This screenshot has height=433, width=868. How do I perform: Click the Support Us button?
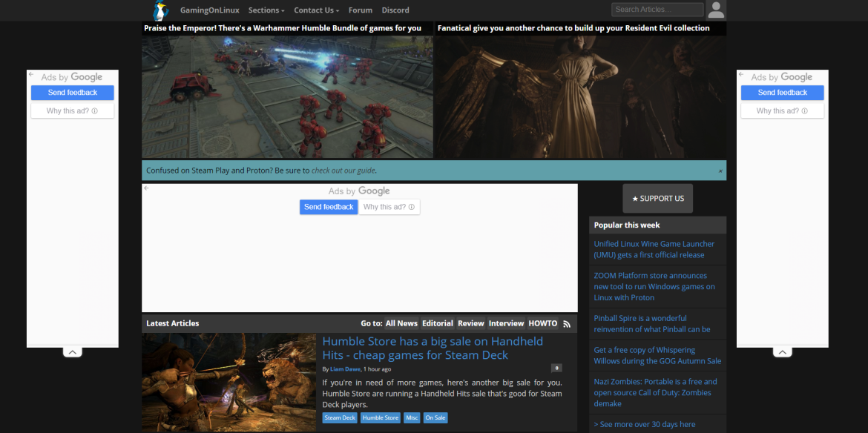click(x=657, y=199)
